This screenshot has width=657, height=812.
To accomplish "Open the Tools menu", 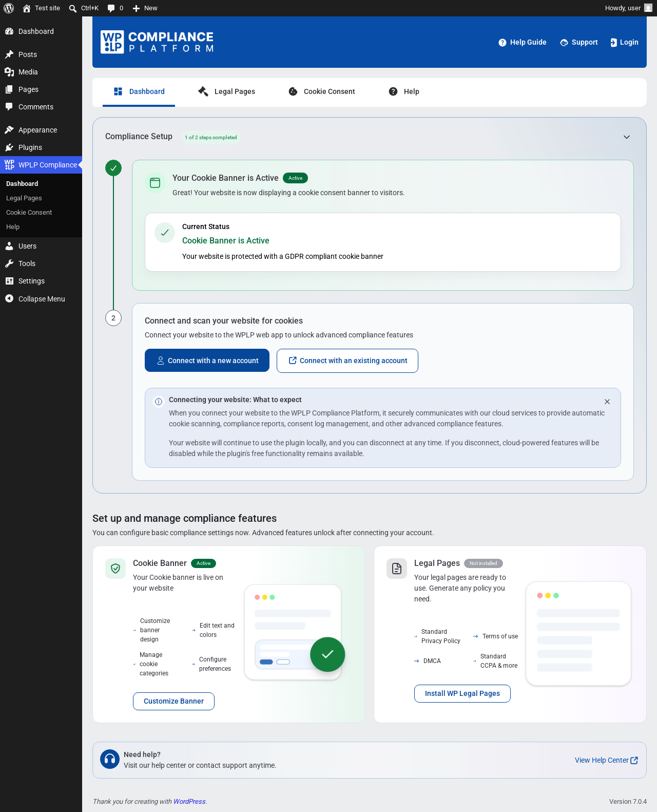I will (x=41, y=263).
